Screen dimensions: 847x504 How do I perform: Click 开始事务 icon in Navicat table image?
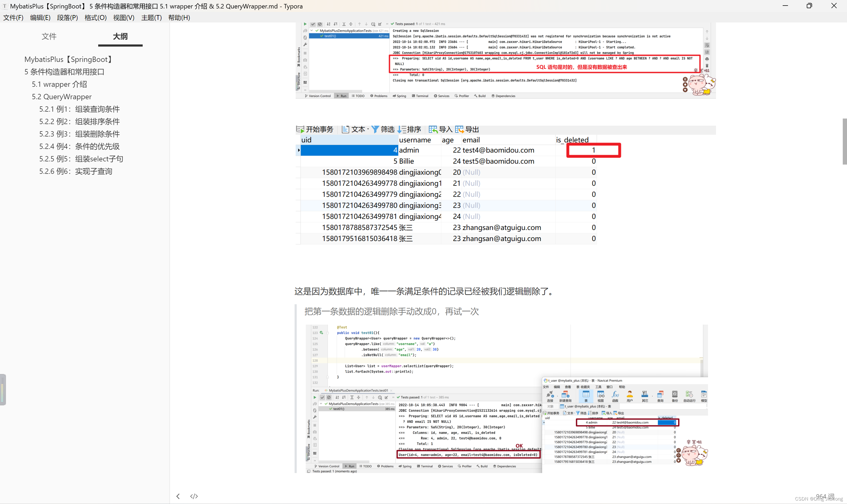point(300,129)
